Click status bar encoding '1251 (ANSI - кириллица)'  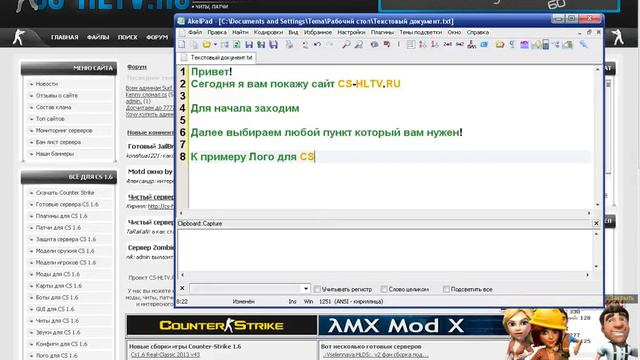[351, 301]
